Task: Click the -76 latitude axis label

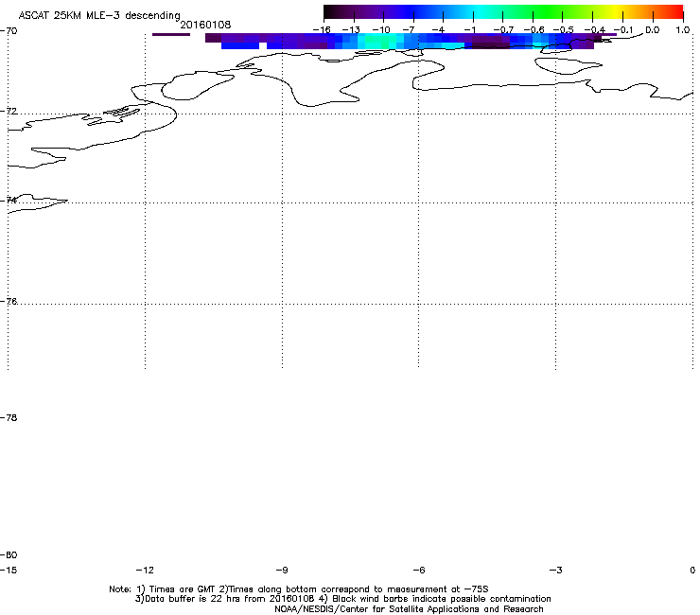Action: point(9,302)
